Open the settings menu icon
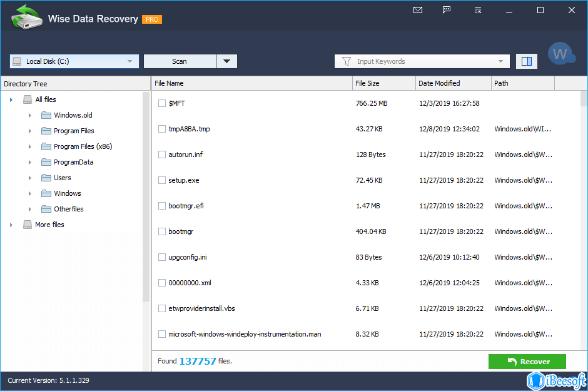The height and width of the screenshot is (391, 588). [x=478, y=10]
